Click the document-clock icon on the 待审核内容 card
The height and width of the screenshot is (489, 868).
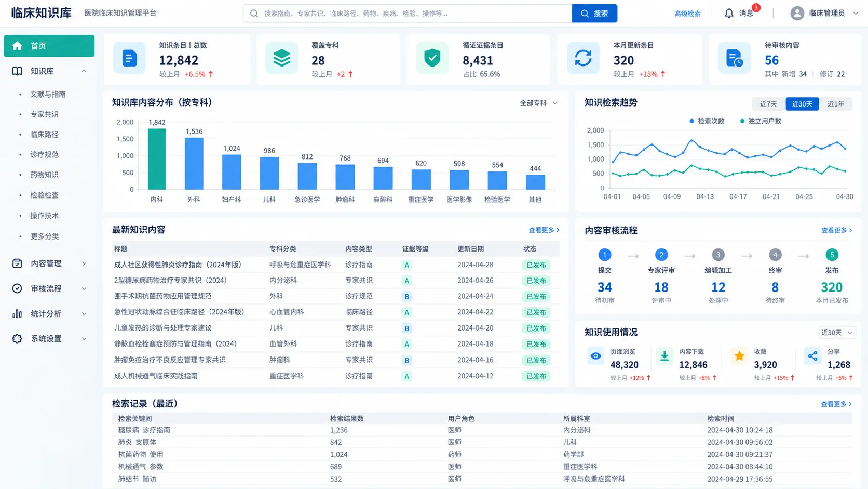click(734, 58)
